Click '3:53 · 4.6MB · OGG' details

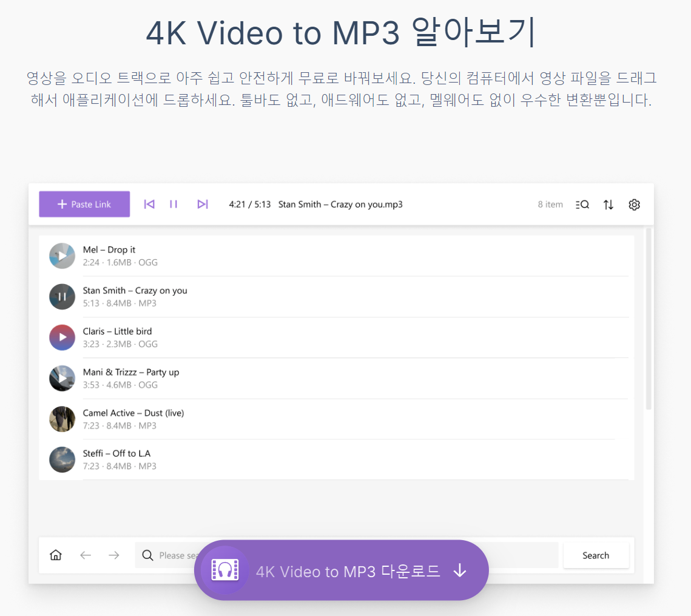tap(120, 385)
